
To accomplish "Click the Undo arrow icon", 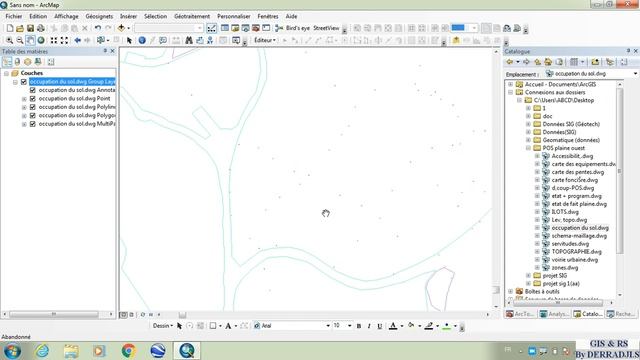I will pyautogui.click(x=98, y=28).
